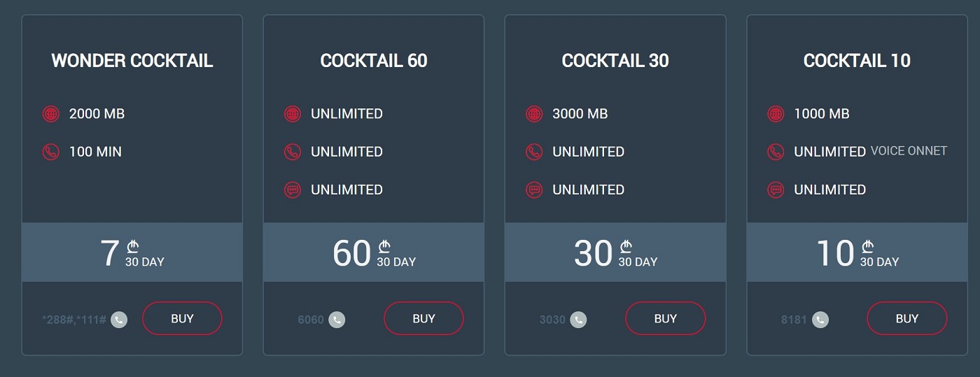Viewport: 980px width, 377px height.
Task: Click the SMS bubble icon in Cocktail 60
Action: click(293, 190)
